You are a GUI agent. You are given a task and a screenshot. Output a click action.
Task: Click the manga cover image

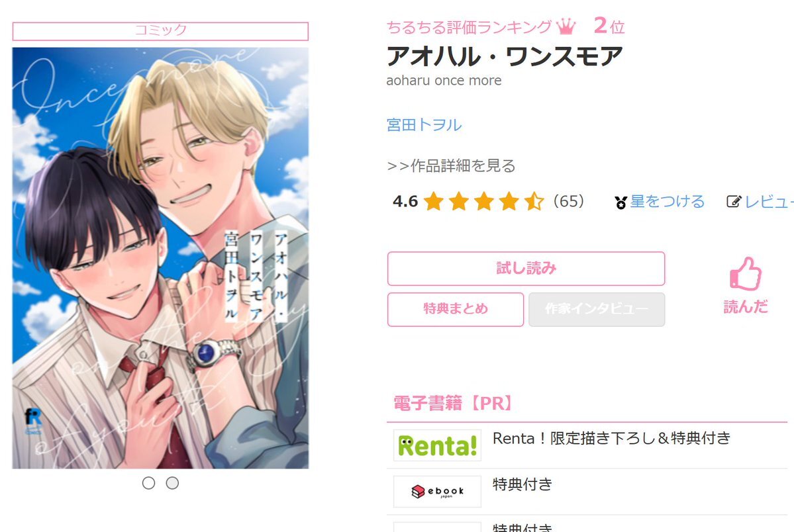point(160,258)
